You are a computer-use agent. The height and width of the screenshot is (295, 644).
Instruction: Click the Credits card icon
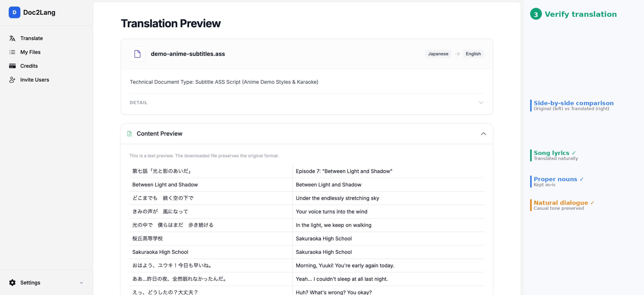[x=12, y=66]
